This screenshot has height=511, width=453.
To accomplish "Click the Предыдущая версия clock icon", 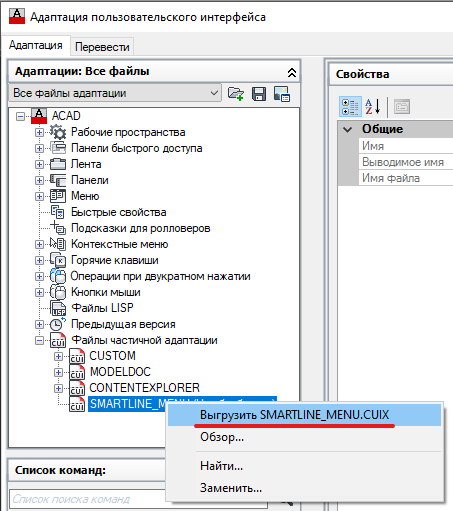I will pyautogui.click(x=58, y=324).
